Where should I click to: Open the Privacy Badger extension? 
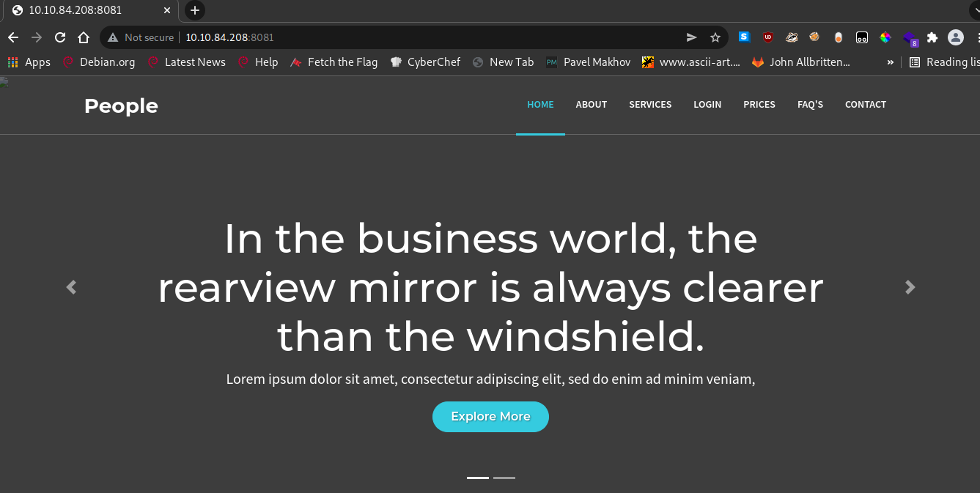791,37
